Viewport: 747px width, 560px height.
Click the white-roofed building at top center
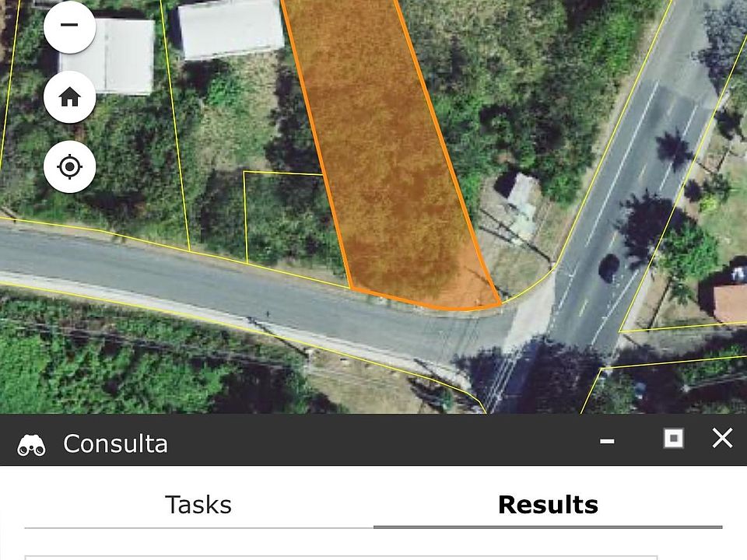pyautogui.click(x=230, y=29)
